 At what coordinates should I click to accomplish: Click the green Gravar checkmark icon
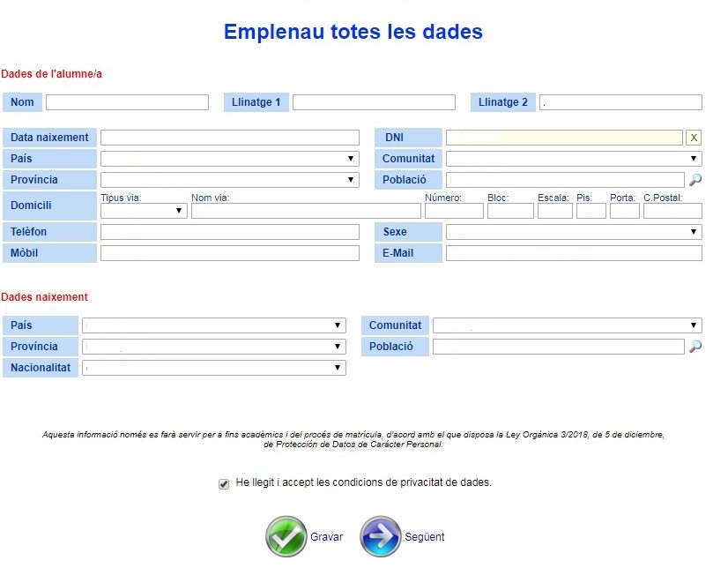(286, 536)
